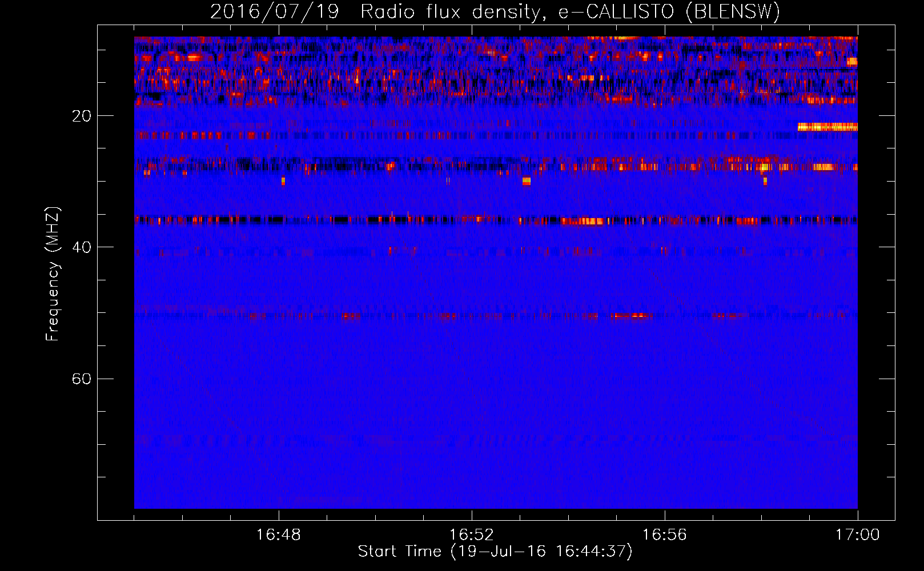Click the '16:56' time tick label
The height and width of the screenshot is (571, 924).
[x=665, y=535]
